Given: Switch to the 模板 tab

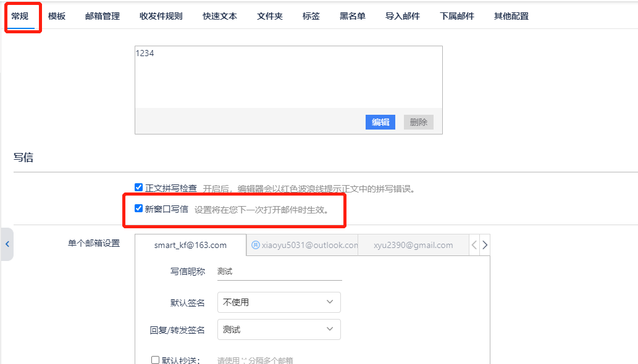Looking at the screenshot, I should (56, 16).
